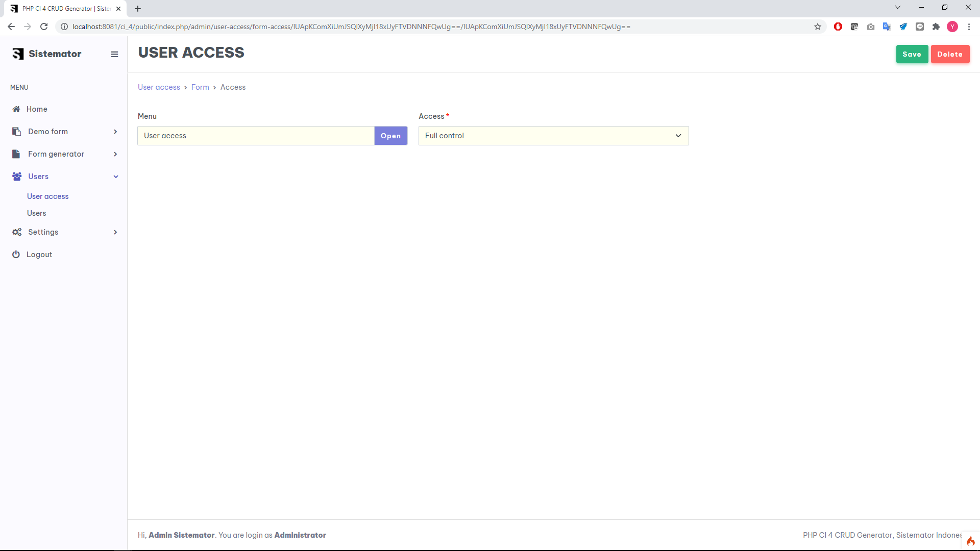Click the Form generator file icon
This screenshot has height=551, width=980.
(x=16, y=154)
